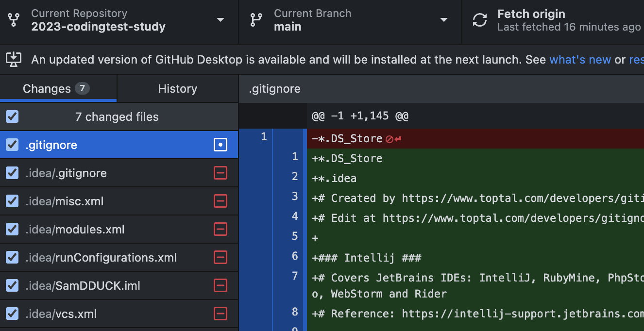
Task: Uncheck the root .gitignore file checkbox
Action: pos(12,145)
